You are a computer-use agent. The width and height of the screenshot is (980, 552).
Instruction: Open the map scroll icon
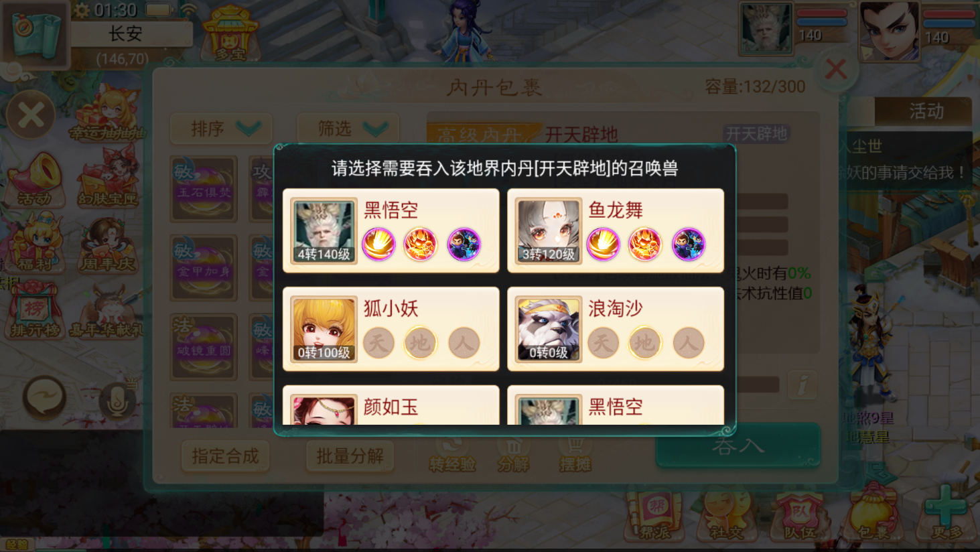(36, 35)
